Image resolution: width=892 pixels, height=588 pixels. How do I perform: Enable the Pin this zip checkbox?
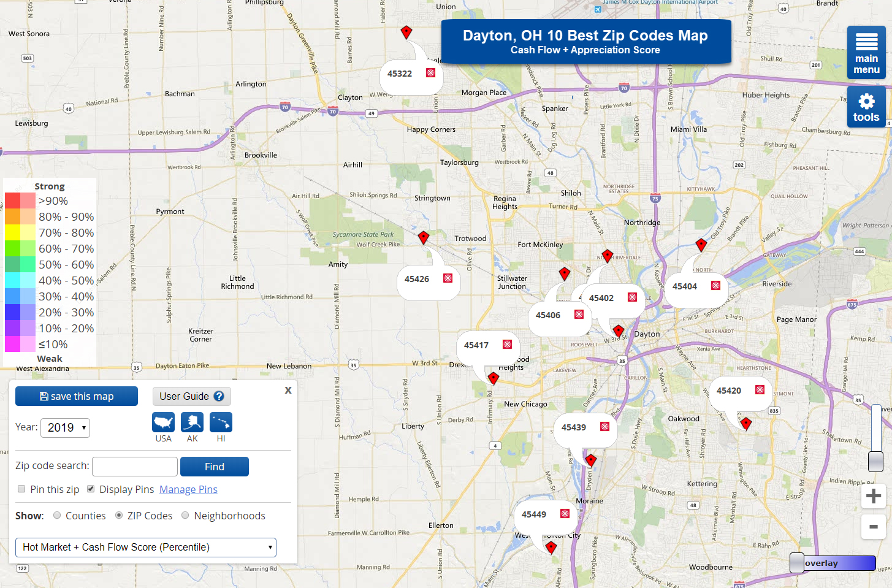click(21, 489)
